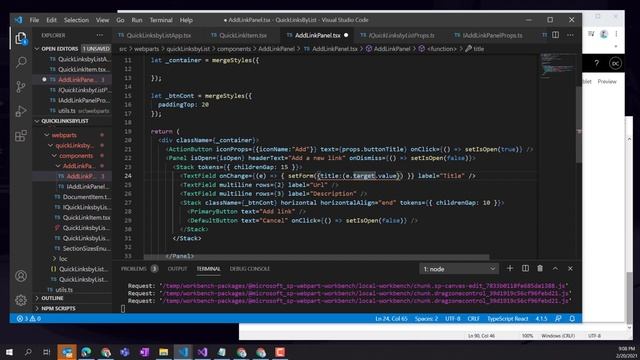The width and height of the screenshot is (640, 360).
Task: Click the 'Ln 24, Col 65' status entry
Action: (x=391, y=318)
